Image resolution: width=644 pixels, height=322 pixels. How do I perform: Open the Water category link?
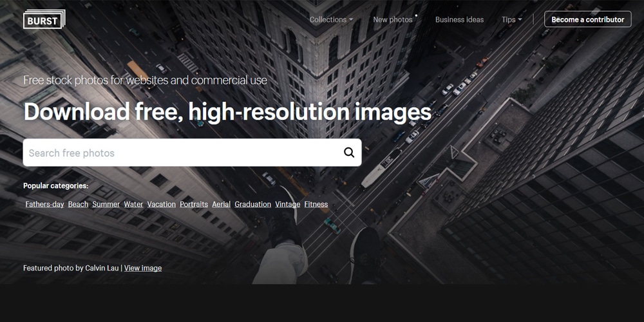[133, 204]
